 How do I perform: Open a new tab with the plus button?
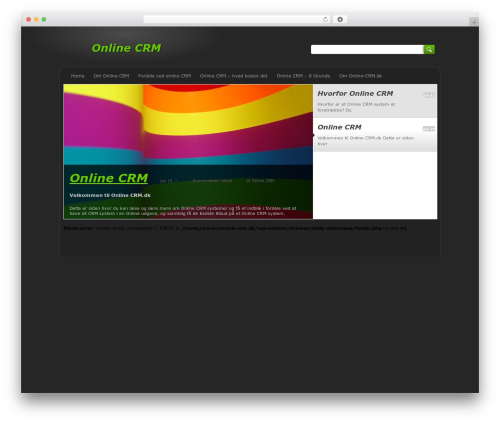point(474,22)
